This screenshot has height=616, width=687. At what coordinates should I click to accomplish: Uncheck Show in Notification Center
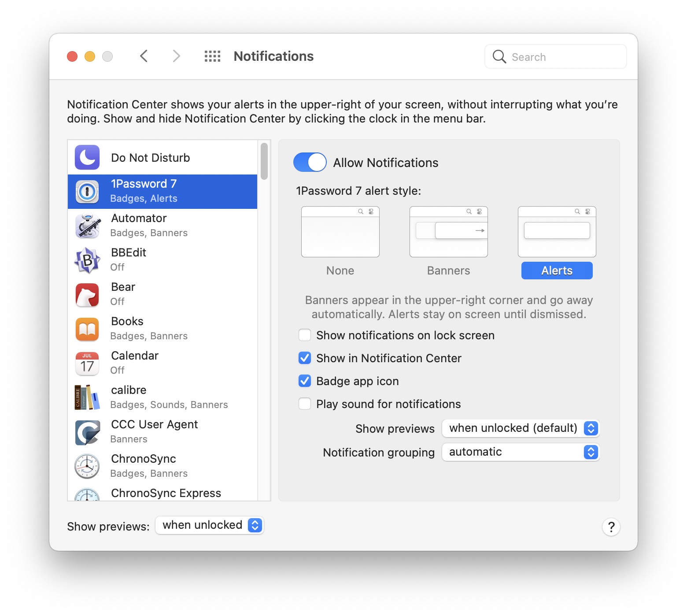click(x=305, y=358)
